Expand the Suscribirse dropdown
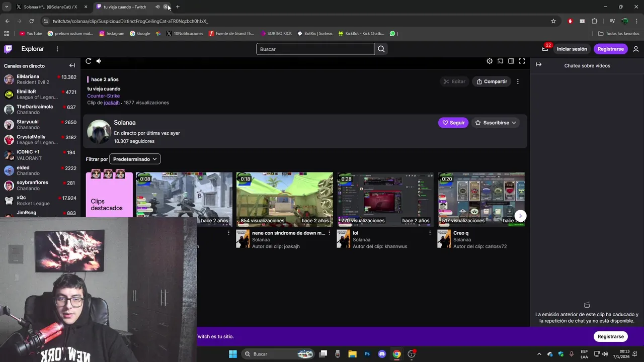The height and width of the screenshot is (362, 644). 496,123
